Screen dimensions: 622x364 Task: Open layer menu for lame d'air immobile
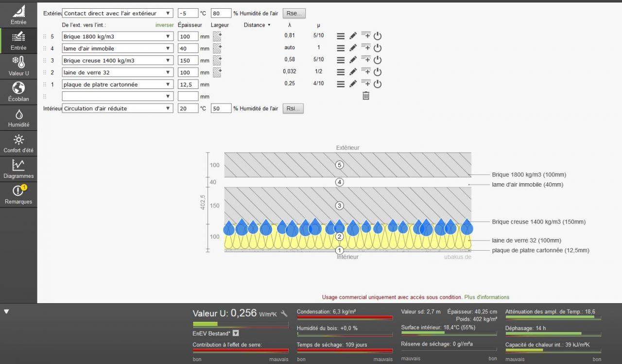[x=341, y=48]
